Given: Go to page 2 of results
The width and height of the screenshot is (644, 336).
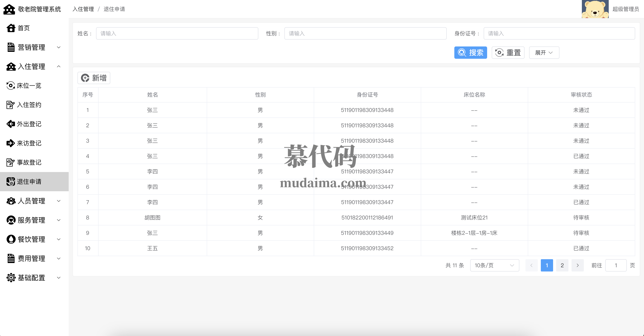Looking at the screenshot, I should point(562,265).
